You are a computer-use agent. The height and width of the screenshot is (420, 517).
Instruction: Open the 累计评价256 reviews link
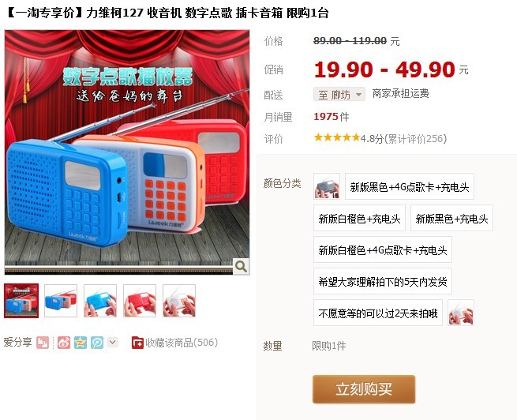pos(416,139)
